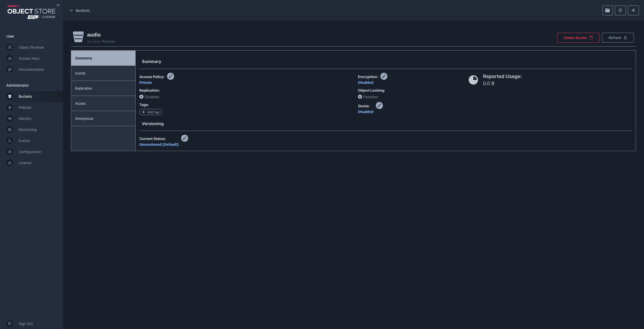This screenshot has height=329, width=644.
Task: Click the Reported Usage pie chart icon
Action: (473, 80)
